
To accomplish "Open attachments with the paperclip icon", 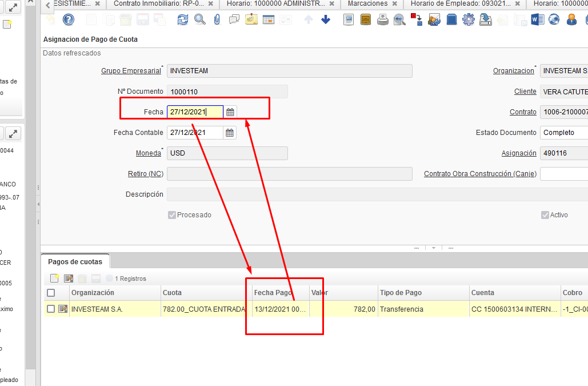I will [217, 20].
